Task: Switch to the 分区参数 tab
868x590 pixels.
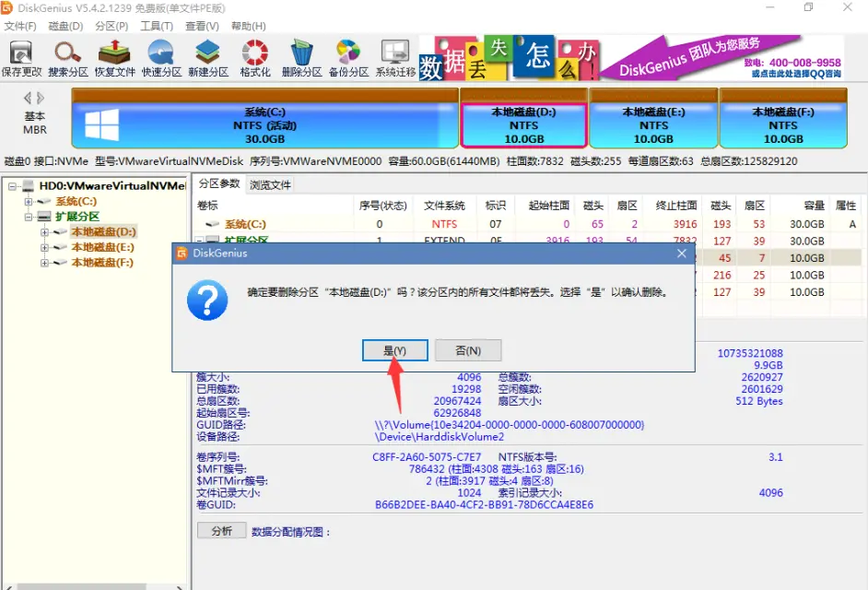Action: (x=219, y=184)
